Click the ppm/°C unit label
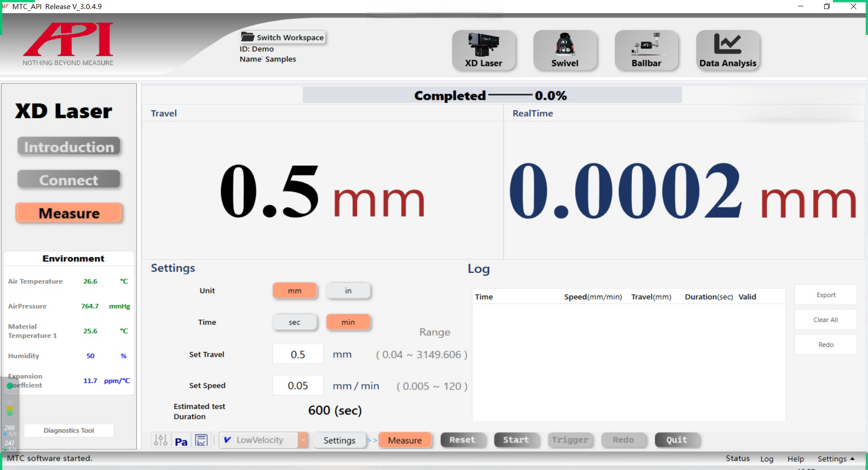868x470 pixels. click(x=117, y=381)
